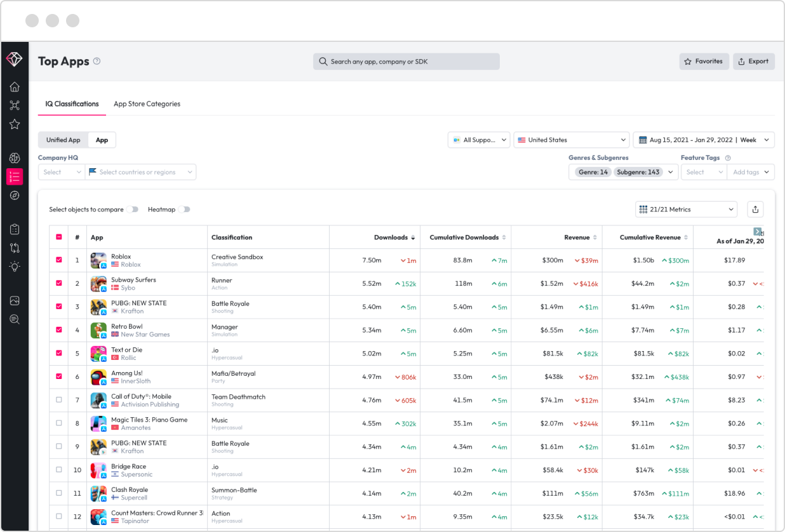Screen dimensions: 785x532
Task: Switch to App Store Categories tab
Action: 147,104
